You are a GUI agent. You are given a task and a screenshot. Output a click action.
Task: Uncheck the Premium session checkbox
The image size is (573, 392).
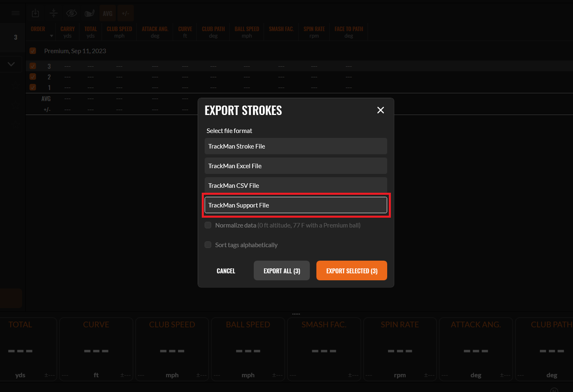(33, 51)
